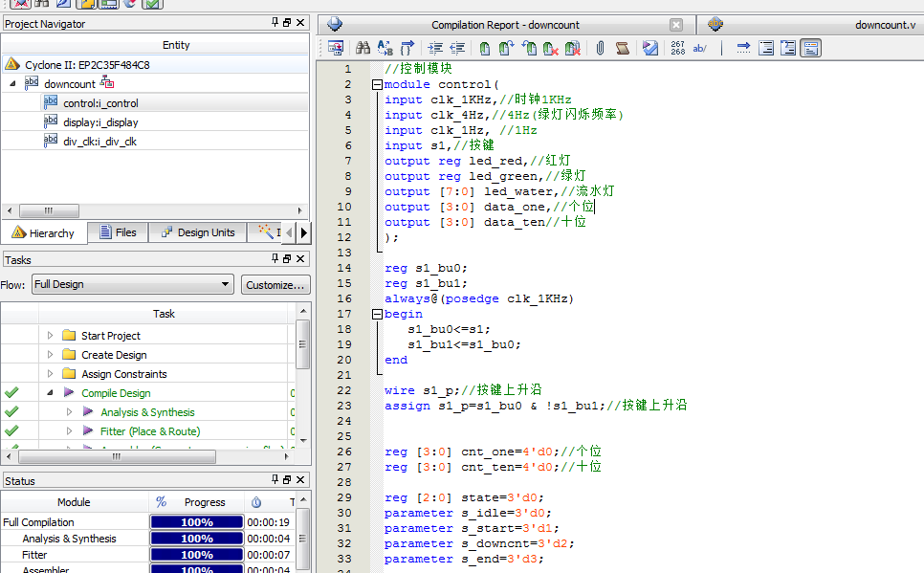Click the increase indent icon
The image size is (924, 573).
pos(435,48)
